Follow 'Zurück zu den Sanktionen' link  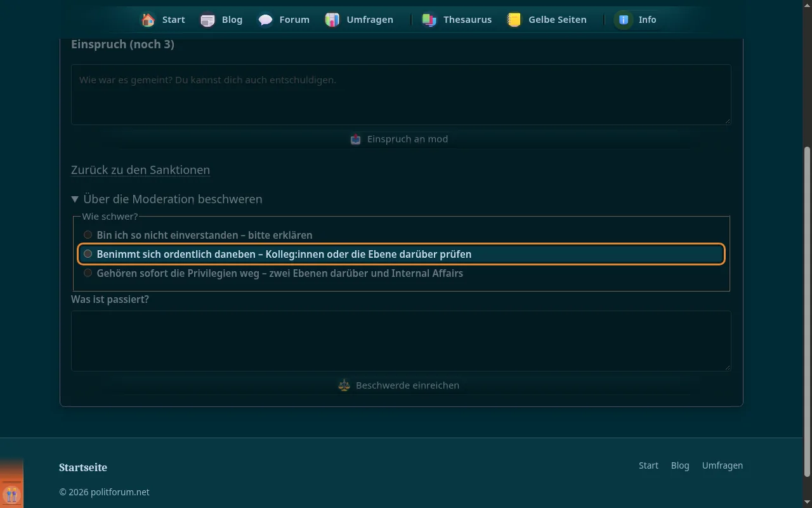pos(140,170)
